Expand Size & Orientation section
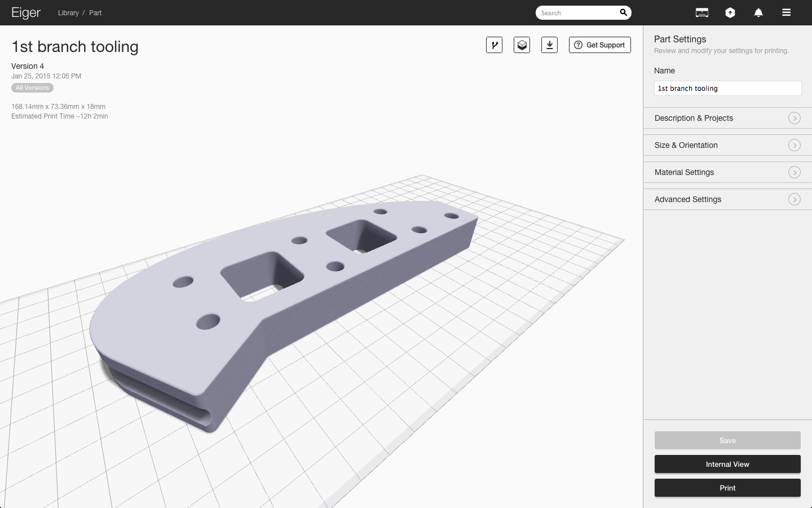The width and height of the screenshot is (812, 508). 727,145
